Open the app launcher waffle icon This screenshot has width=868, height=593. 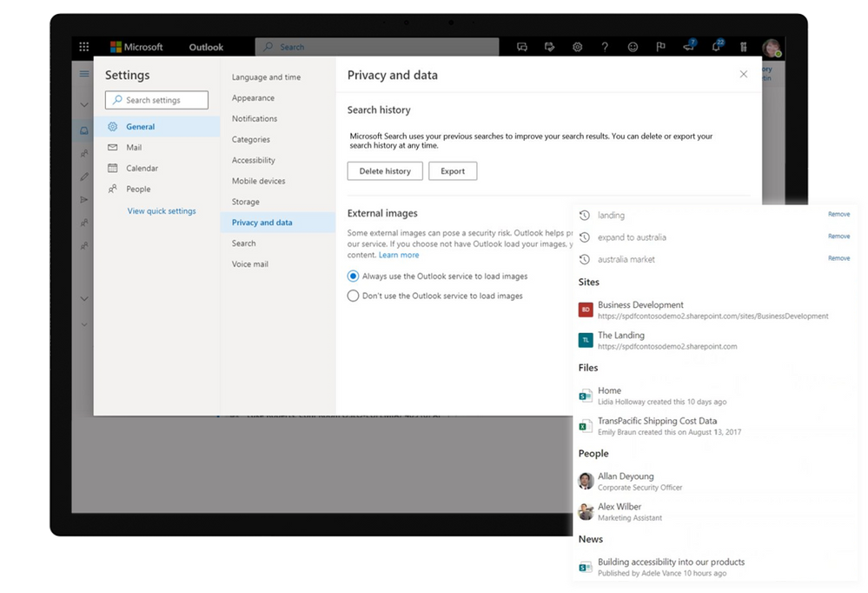point(84,47)
